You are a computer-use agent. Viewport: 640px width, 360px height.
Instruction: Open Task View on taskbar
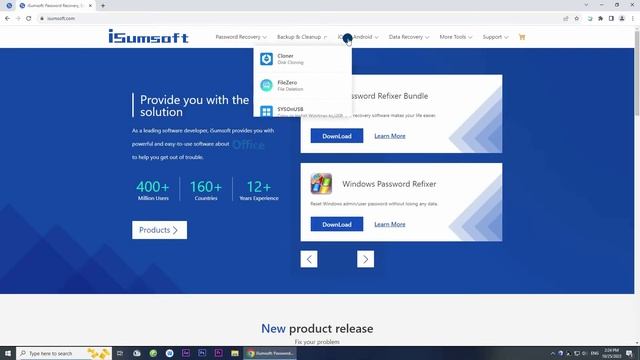point(120,353)
